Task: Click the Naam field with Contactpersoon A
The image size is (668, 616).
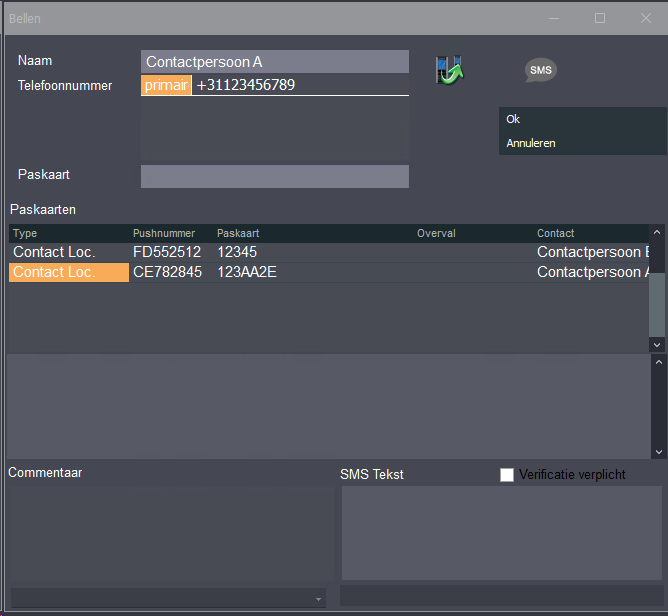Action: pos(275,62)
